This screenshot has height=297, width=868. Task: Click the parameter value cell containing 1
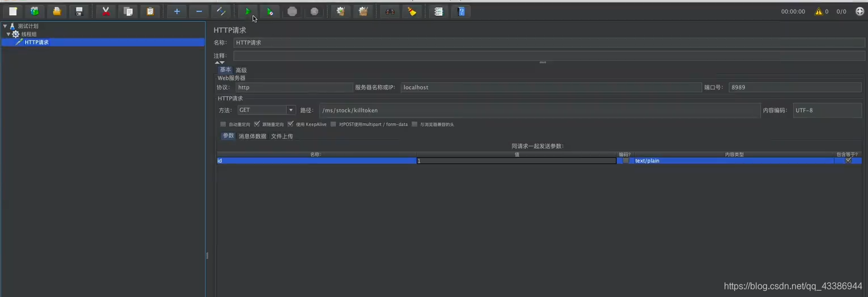click(516, 161)
